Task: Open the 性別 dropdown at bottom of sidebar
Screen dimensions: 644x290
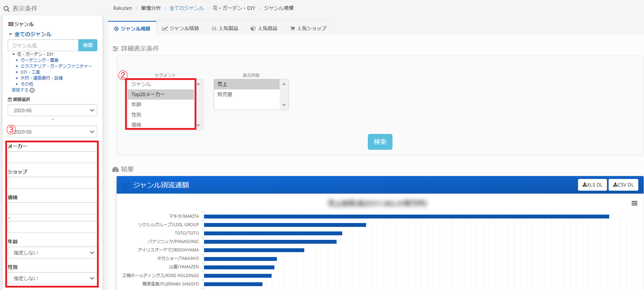Action: point(52,278)
